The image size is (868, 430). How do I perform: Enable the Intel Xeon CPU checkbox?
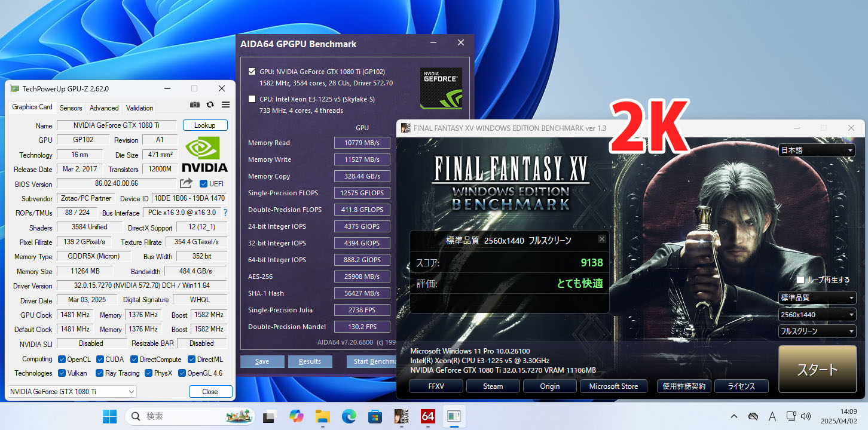click(x=252, y=99)
